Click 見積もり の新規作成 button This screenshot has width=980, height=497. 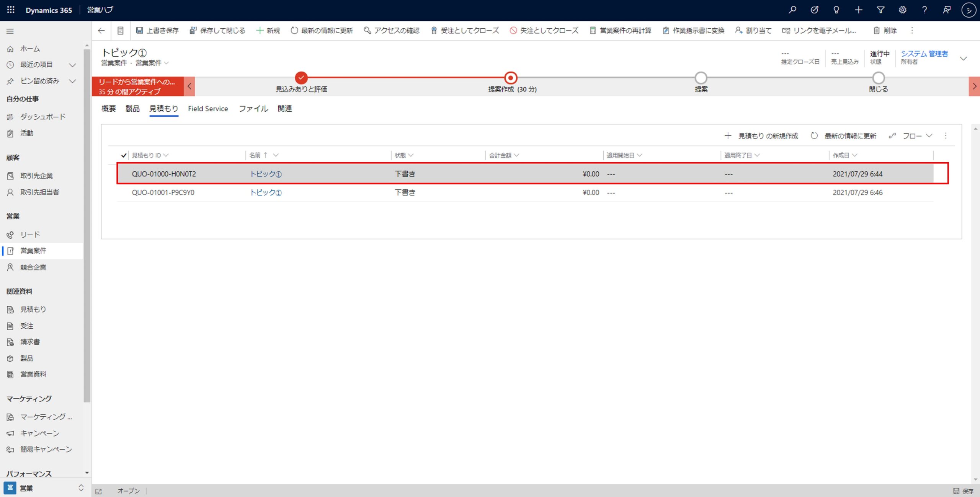(x=761, y=136)
